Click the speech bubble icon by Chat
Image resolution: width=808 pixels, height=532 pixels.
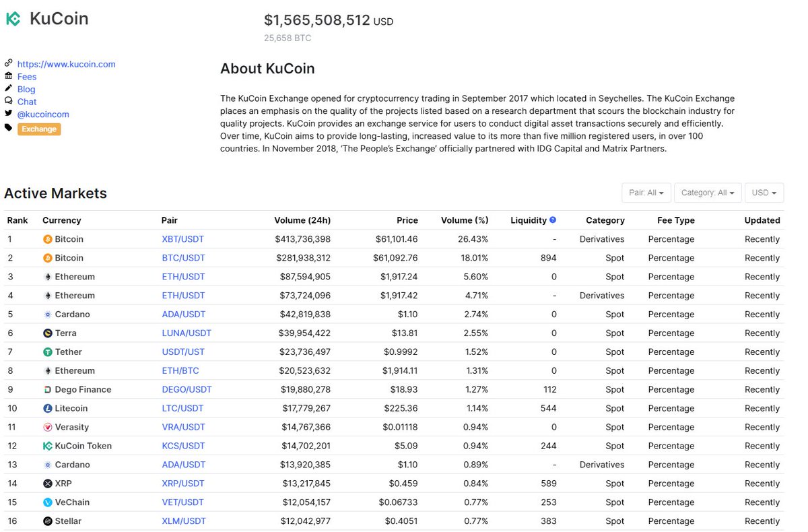[9, 101]
